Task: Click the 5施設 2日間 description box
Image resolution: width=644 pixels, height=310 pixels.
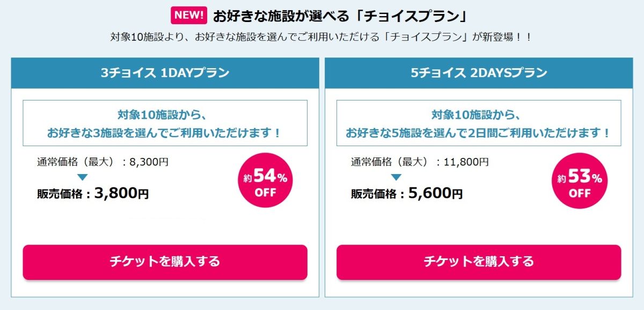Action: tap(479, 123)
